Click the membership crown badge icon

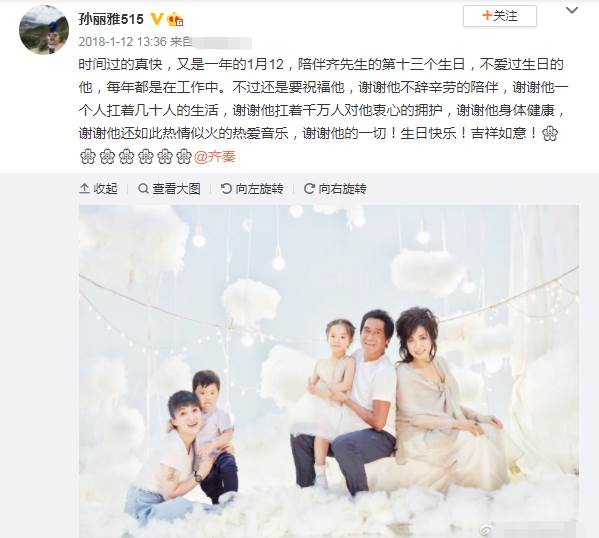pos(175,19)
